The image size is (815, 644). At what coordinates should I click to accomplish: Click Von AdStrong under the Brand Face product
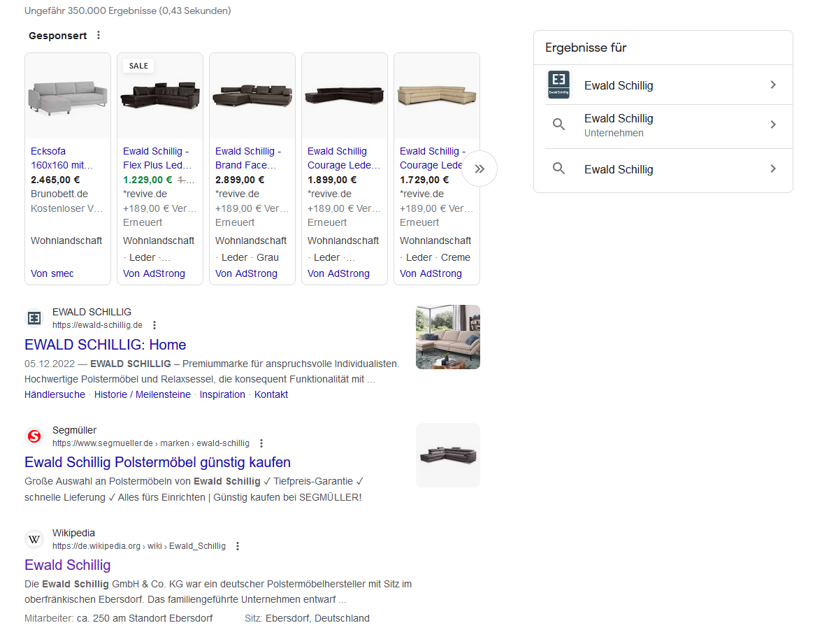tap(246, 273)
